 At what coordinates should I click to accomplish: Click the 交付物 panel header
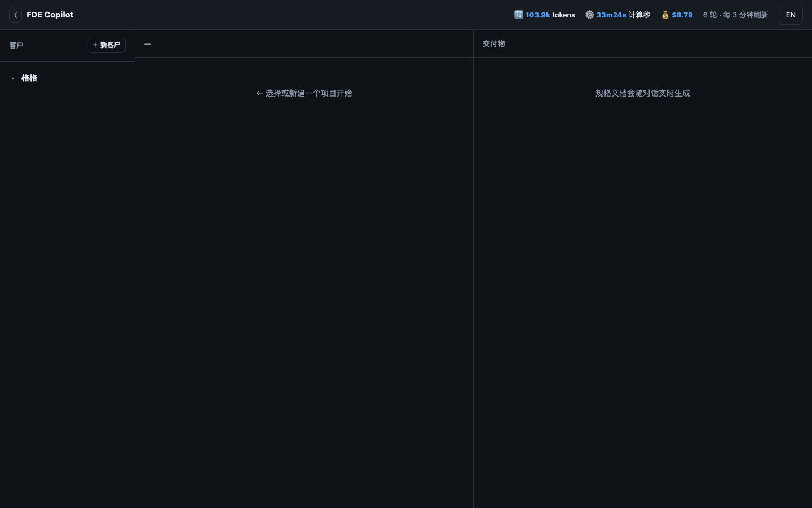[x=493, y=43]
